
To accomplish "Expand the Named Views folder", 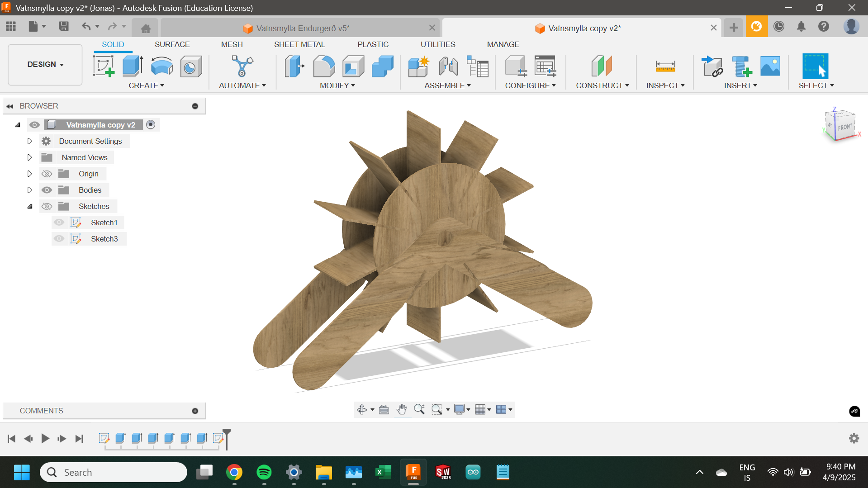I will (30, 157).
